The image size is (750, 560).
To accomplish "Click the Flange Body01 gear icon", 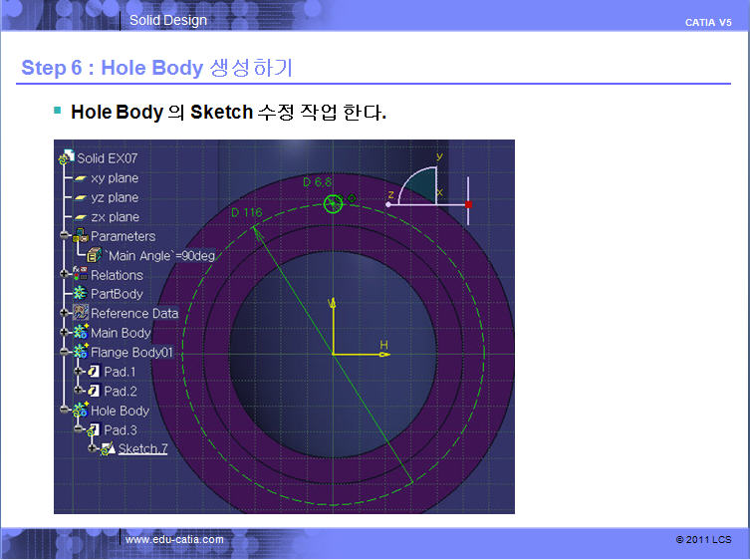I will coord(81,352).
